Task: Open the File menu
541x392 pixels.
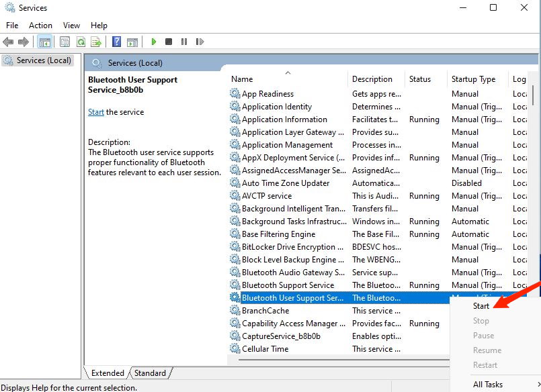Action: click(x=12, y=25)
